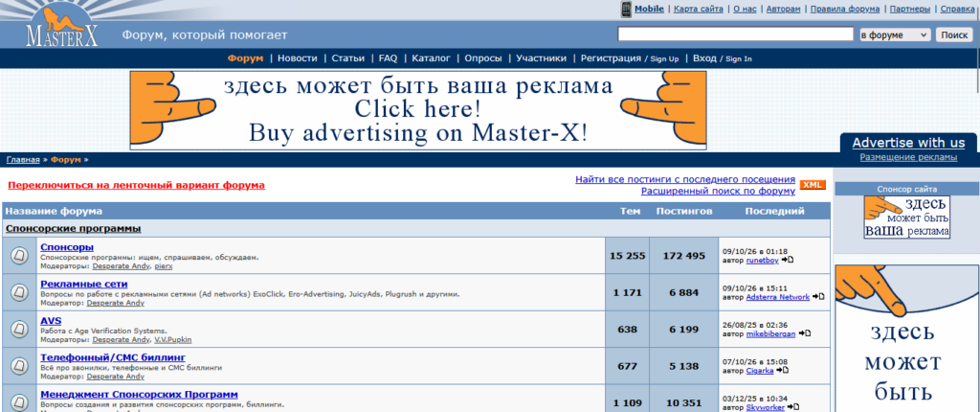Open the AVS forum
The height and width of the screenshot is (412, 980).
(x=52, y=321)
